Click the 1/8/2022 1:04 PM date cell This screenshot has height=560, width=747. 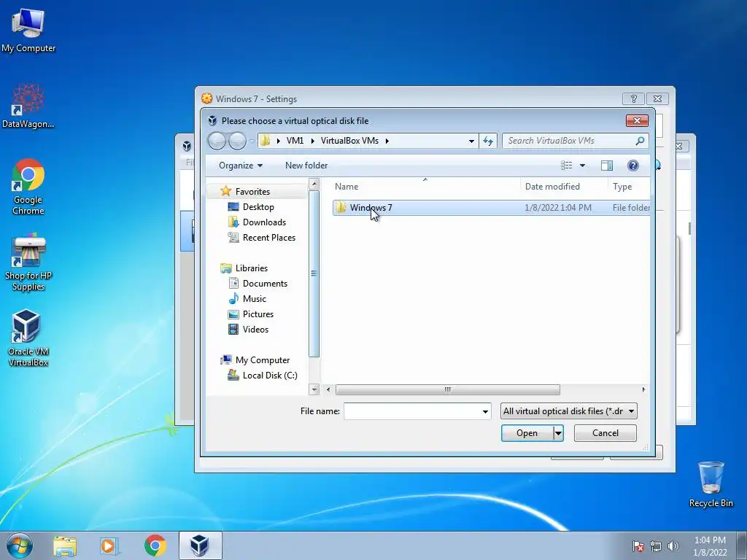[x=558, y=208]
